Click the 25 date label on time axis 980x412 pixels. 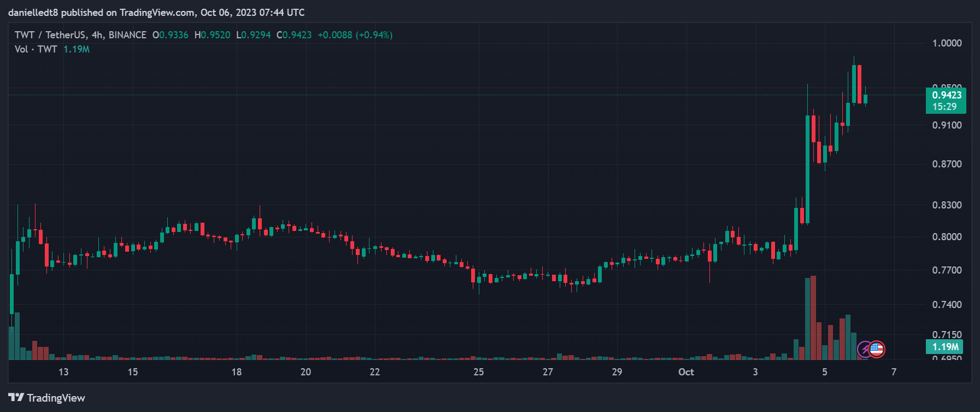(x=478, y=372)
